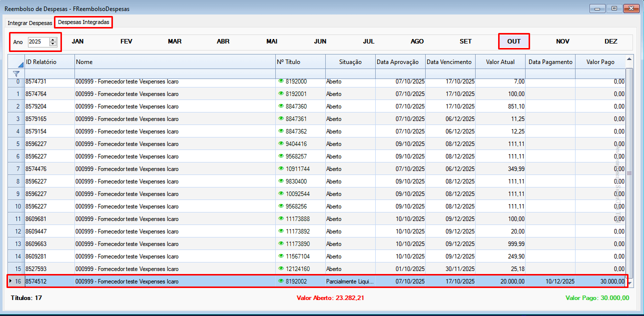Open the grid filter funnel icon

pos(16,73)
